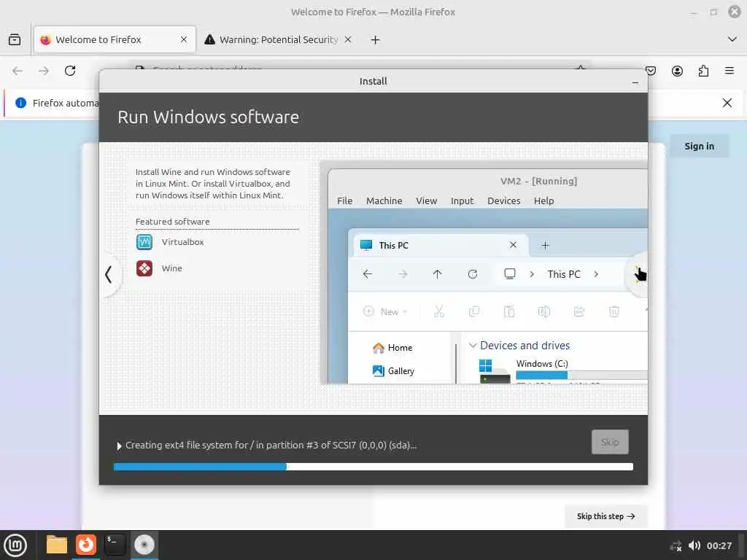Click explorer refresh icon in This PC
This screenshot has height=560, width=747.
[x=473, y=274]
